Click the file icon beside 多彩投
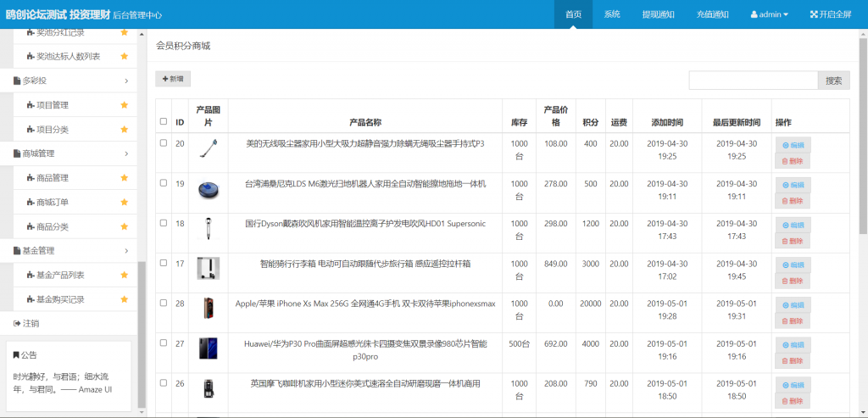868x418 pixels. 17,81
